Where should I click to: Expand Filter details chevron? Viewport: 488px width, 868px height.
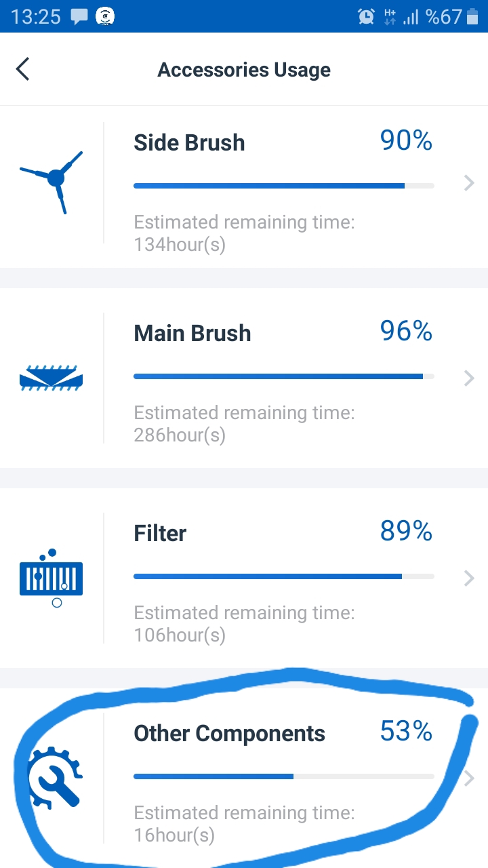tap(469, 578)
